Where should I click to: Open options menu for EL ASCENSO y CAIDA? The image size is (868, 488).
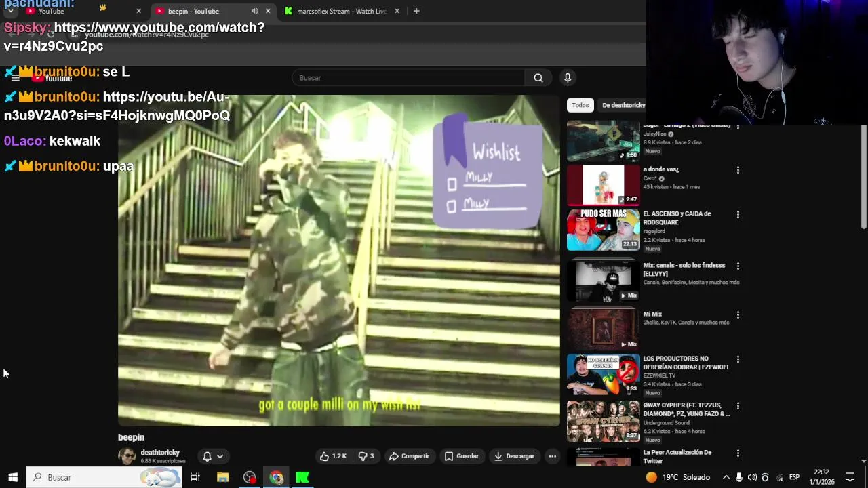[x=738, y=215]
